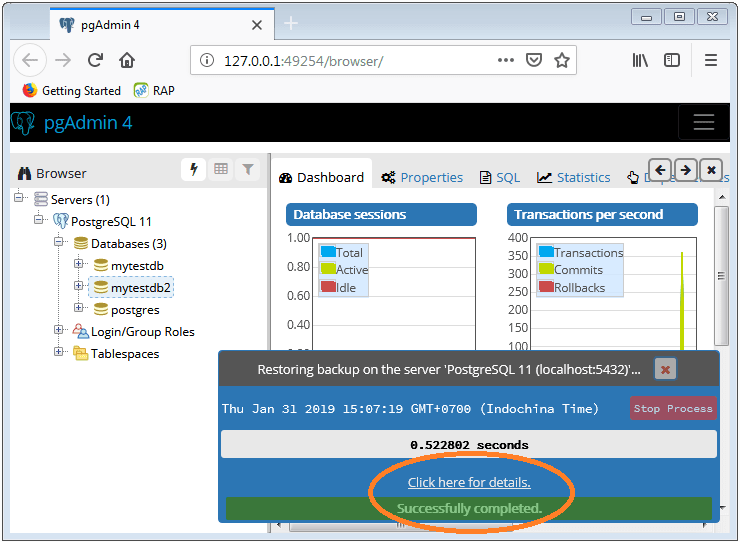Click the Rollbacks legend red swatch
The image size is (740, 542).
546,286
